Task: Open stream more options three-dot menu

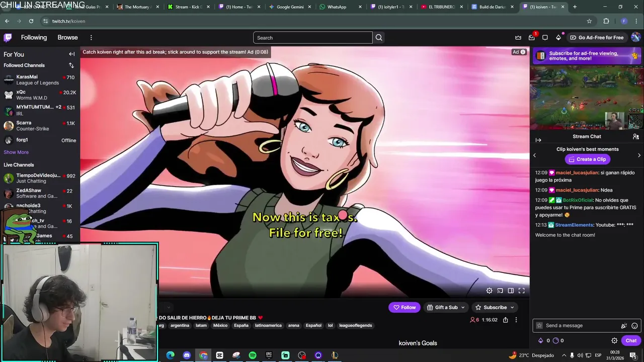Action: coord(516,320)
